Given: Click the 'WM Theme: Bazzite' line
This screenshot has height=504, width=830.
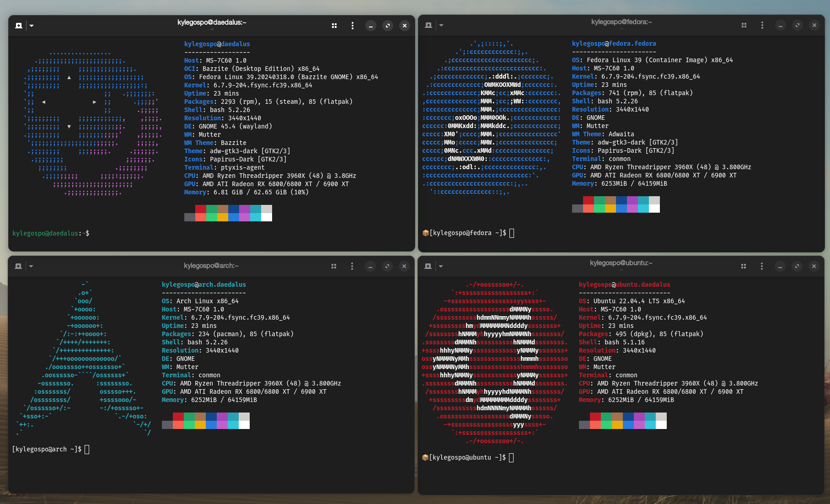Looking at the screenshot, I should tap(215, 143).
